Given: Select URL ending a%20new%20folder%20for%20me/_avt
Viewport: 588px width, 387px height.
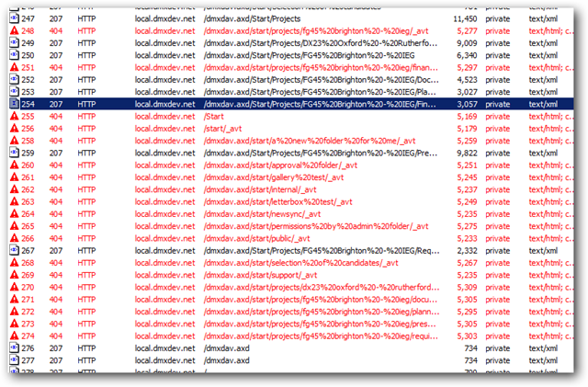Looking at the screenshot, I should tap(310, 141).
